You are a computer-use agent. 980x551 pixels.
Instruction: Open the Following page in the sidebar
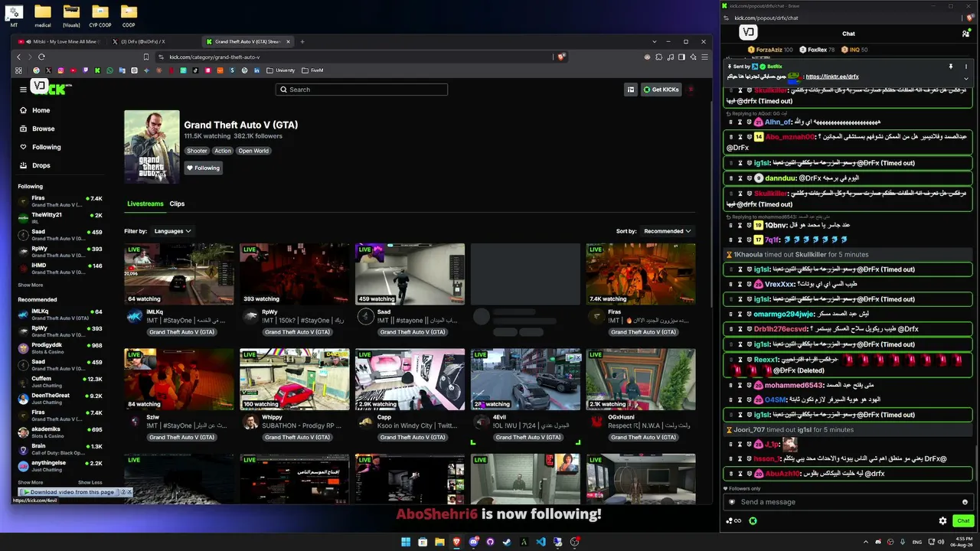pos(40,147)
